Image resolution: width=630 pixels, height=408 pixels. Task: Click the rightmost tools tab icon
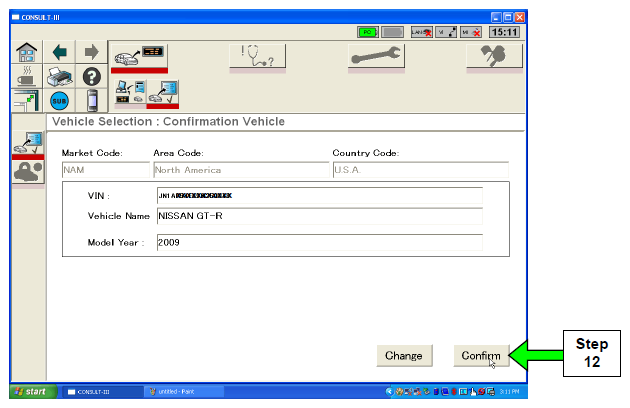(x=494, y=58)
